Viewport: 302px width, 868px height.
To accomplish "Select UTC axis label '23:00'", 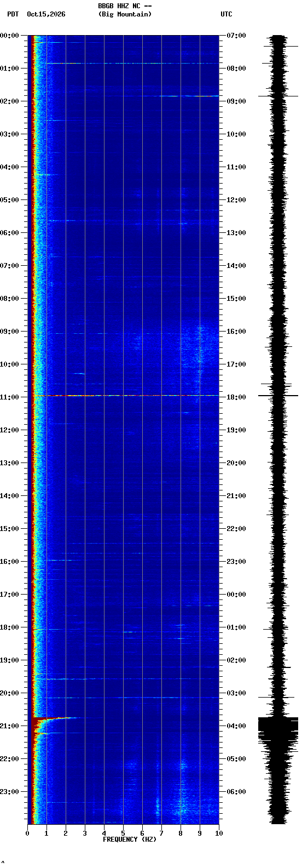I will point(236,562).
